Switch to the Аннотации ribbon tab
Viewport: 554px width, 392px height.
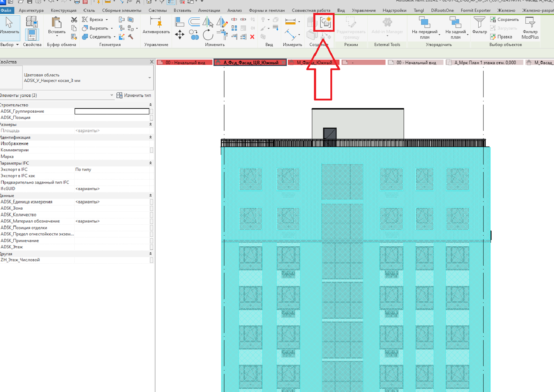(209, 10)
